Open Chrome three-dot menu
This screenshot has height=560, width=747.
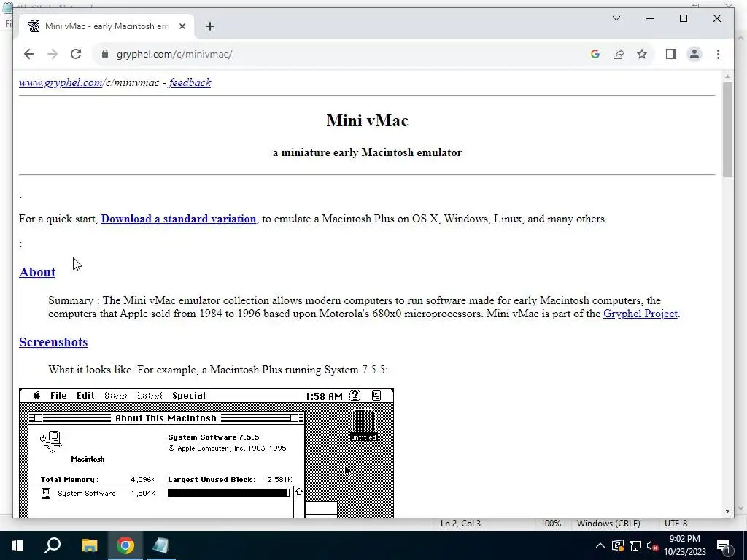[x=718, y=54]
